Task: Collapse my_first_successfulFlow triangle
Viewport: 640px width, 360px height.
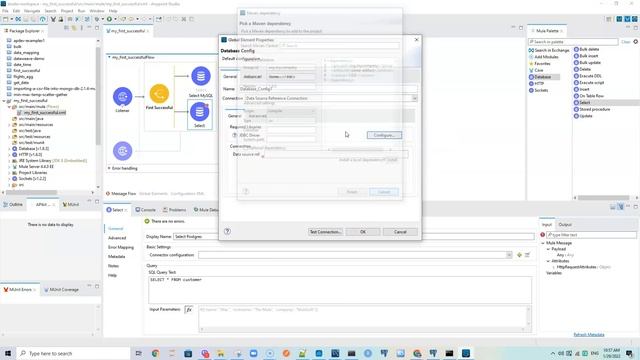Action: (x=109, y=58)
